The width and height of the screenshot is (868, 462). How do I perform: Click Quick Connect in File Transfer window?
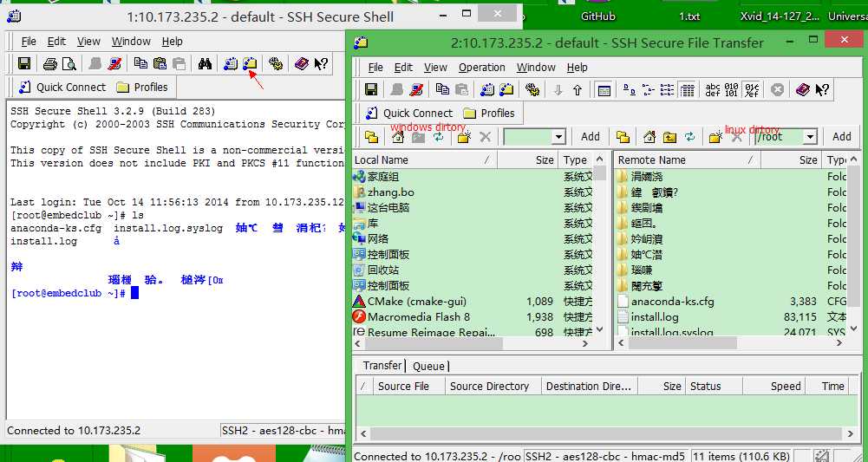409,114
